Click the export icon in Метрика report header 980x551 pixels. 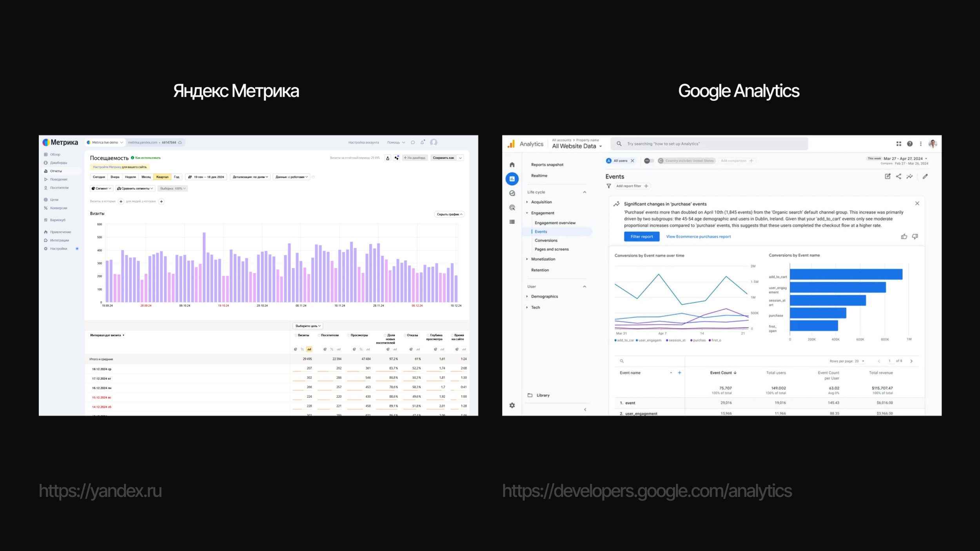tap(388, 158)
